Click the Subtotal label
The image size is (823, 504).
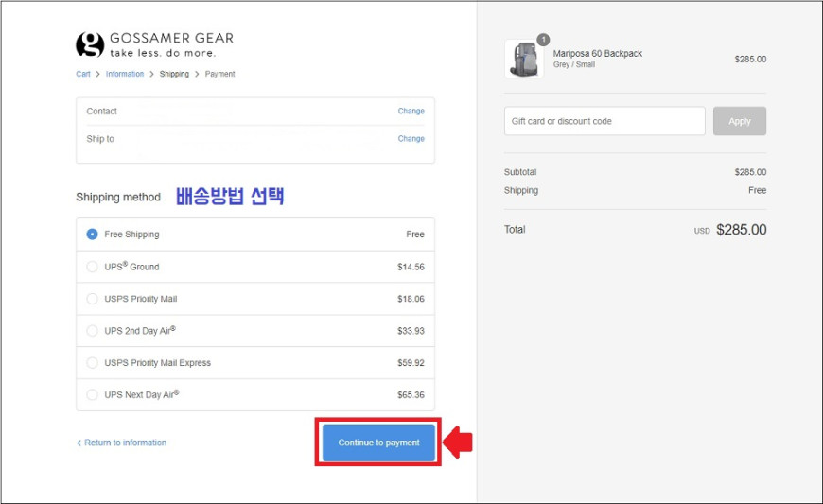(520, 172)
